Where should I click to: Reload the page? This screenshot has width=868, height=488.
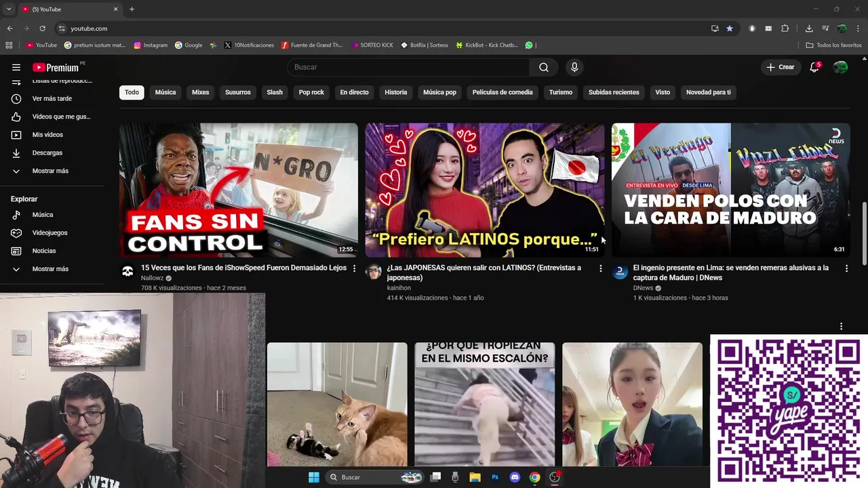42,28
